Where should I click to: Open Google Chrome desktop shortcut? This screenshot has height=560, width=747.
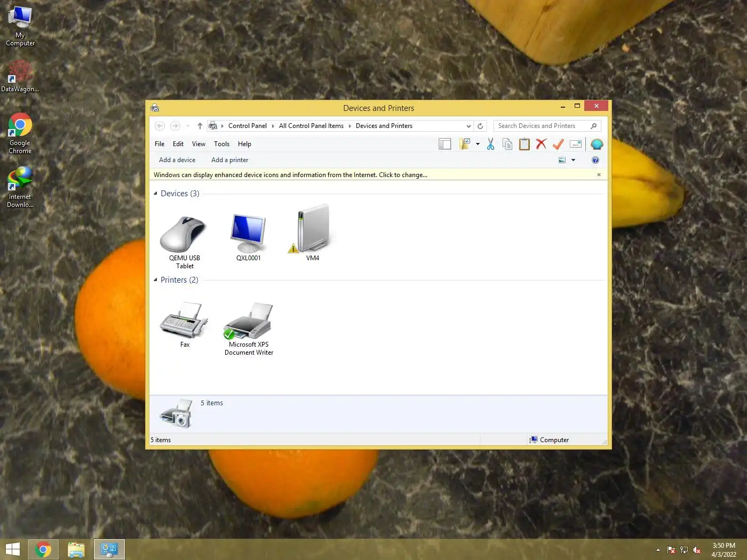(20, 134)
